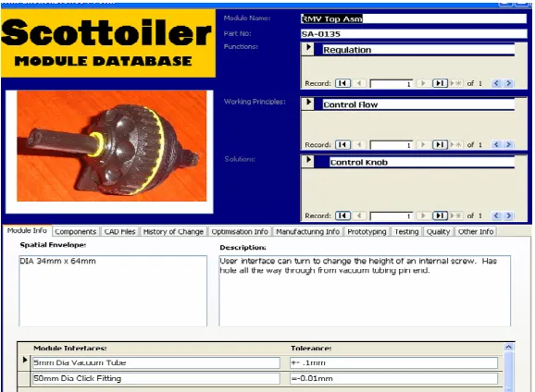This screenshot has width=535, height=392.
Task: Open the CAD Files tab
Action: pos(119,232)
